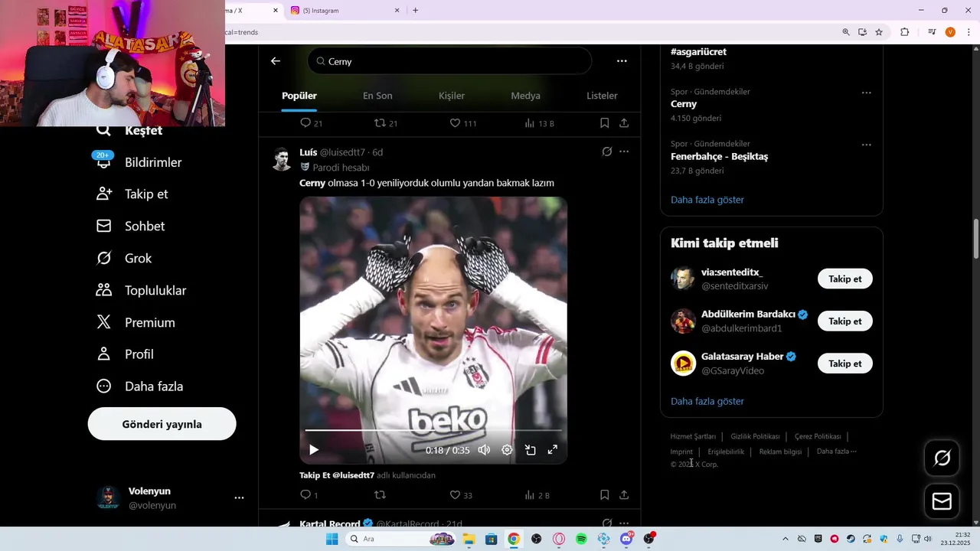Switch to the En Son tab

[377, 96]
